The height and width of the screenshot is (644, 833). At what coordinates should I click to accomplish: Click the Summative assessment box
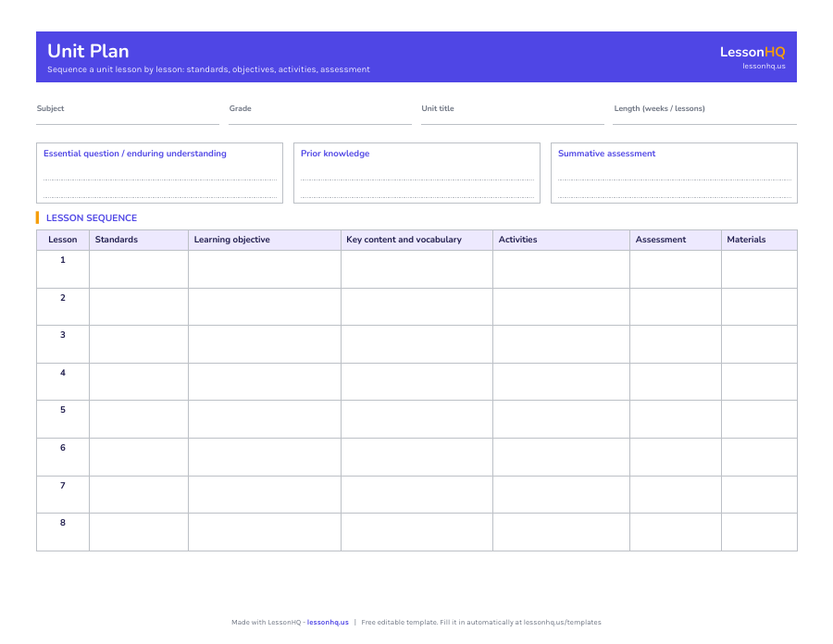point(674,173)
